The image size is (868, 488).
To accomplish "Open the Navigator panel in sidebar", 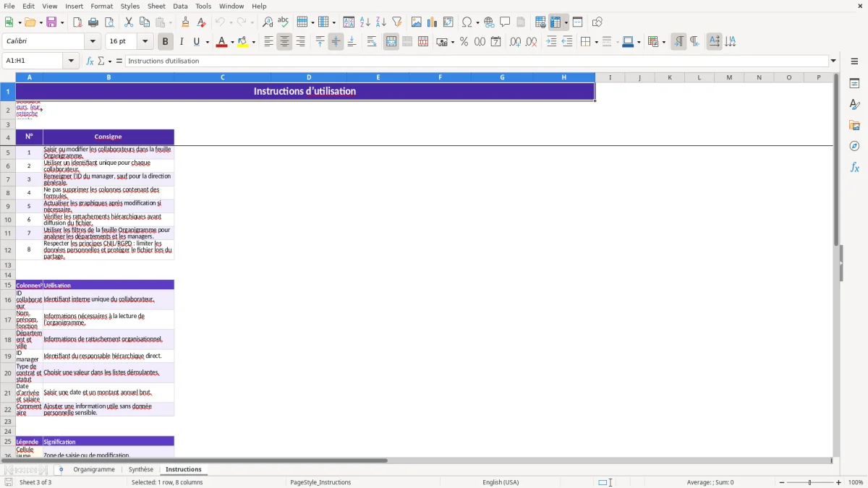I will (854, 146).
